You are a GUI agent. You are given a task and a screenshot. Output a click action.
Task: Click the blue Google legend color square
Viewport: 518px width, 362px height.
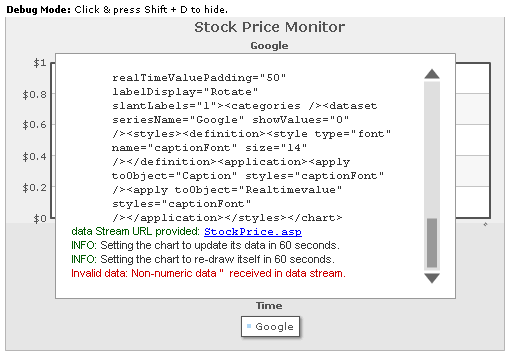(x=249, y=326)
